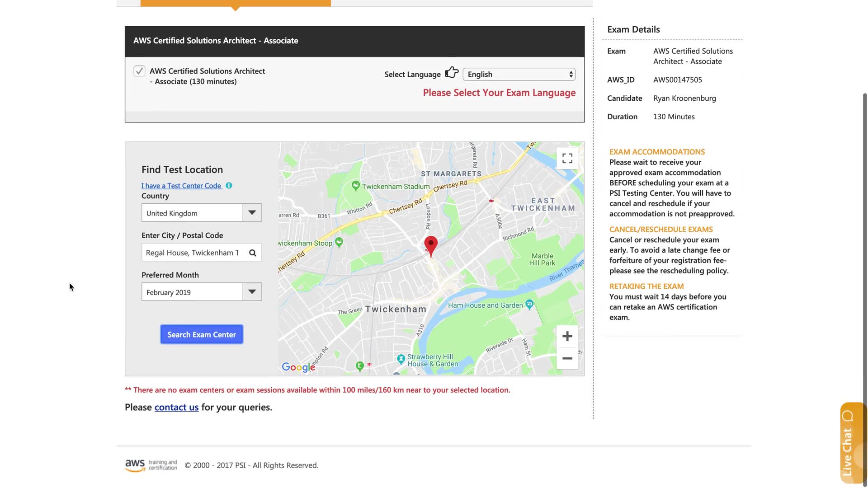Zoom in on the map
The width and height of the screenshot is (868, 488).
coord(567,336)
